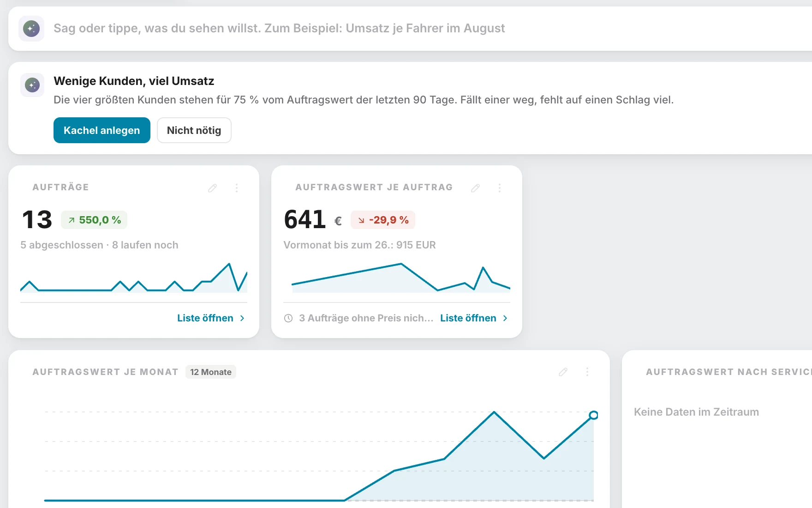Edit the Auftragswert je Monat tile
This screenshot has width=812, height=508.
point(563,372)
